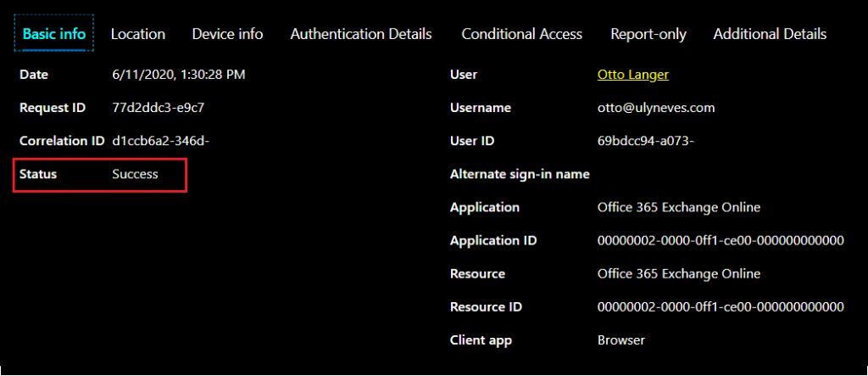Click the Application value Office 365 Exchange Online
This screenshot has height=376, width=868.
point(679,207)
